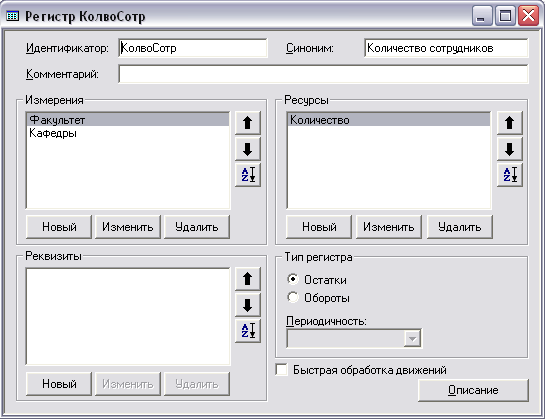Open the Периодичность dropdown
This screenshot has height=419, width=545.
coord(412,338)
